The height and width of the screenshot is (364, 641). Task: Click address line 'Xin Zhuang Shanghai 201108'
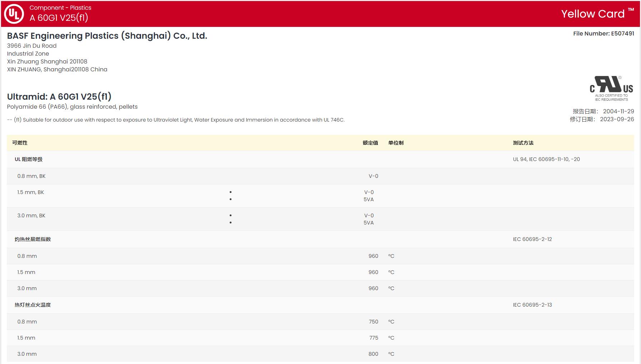[x=47, y=61]
